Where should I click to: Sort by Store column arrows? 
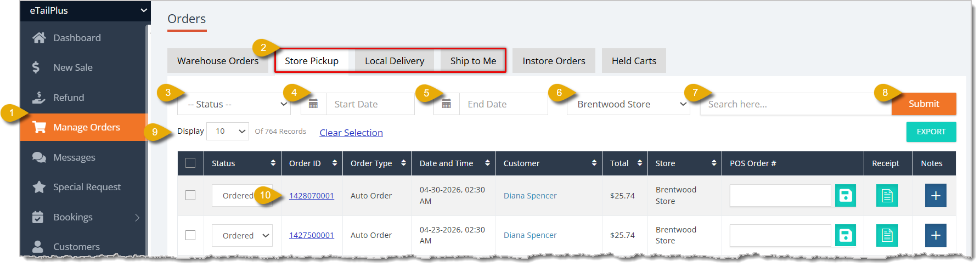pyautogui.click(x=714, y=163)
